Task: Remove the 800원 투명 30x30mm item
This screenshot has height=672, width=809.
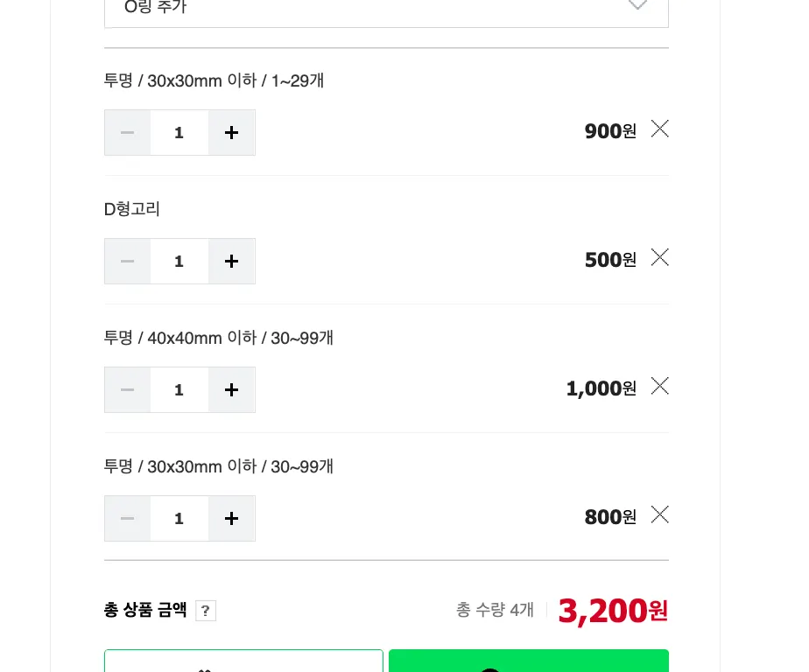Action: 660,514
